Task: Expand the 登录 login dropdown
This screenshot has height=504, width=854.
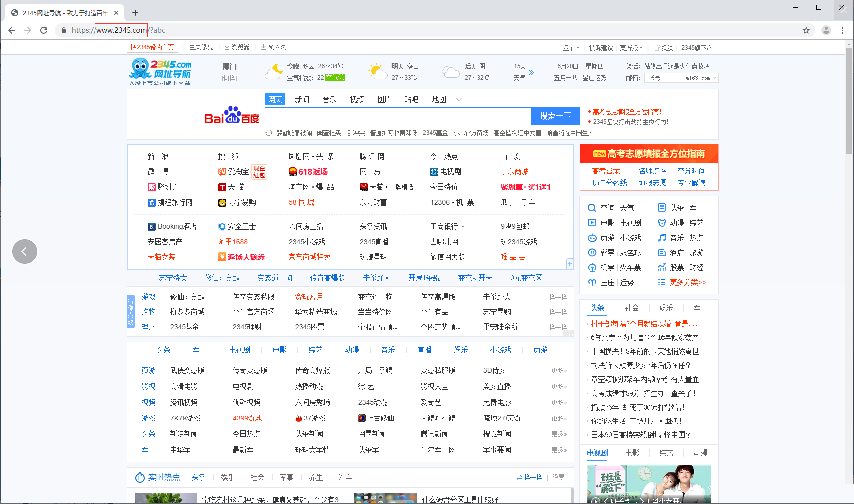Action: click(570, 47)
